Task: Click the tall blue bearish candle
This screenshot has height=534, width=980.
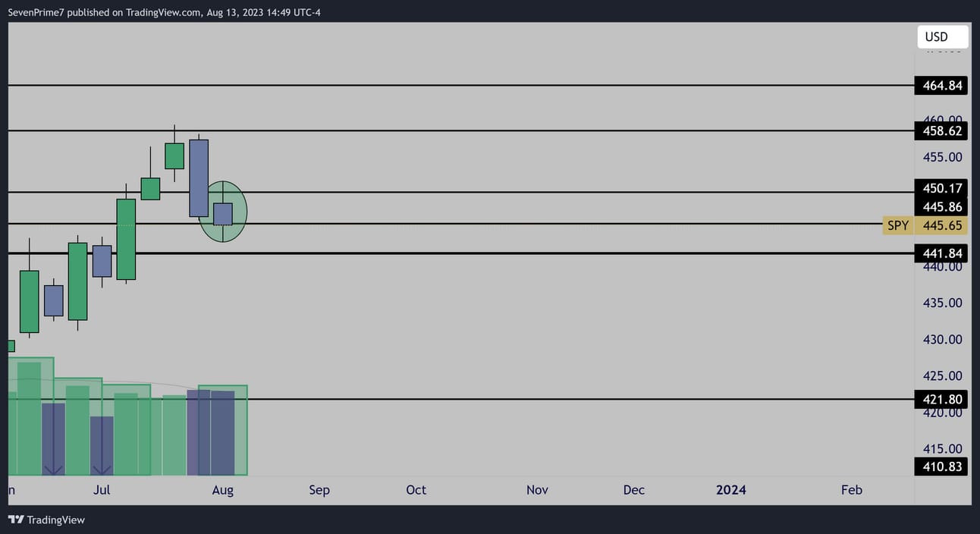Action: point(199,178)
